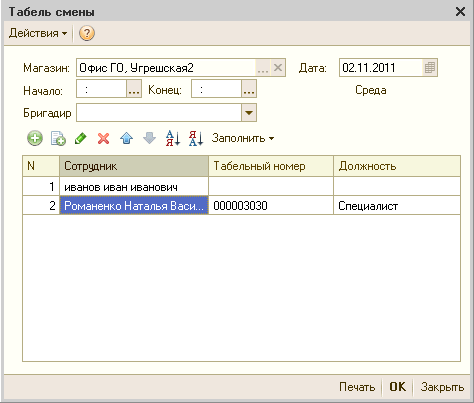
Task: Select the Романенко Наталья Васи... cell
Action: [x=134, y=205]
